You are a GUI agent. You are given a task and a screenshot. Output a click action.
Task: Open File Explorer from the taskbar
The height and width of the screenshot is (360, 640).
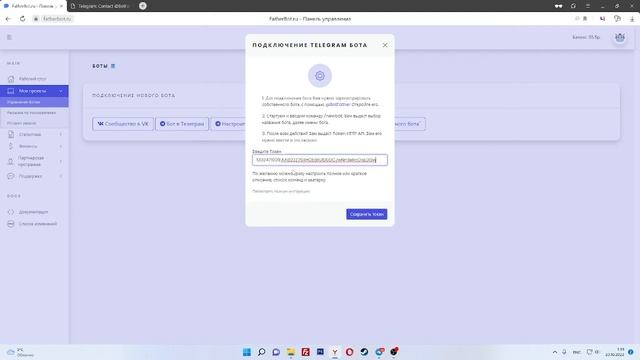291,352
